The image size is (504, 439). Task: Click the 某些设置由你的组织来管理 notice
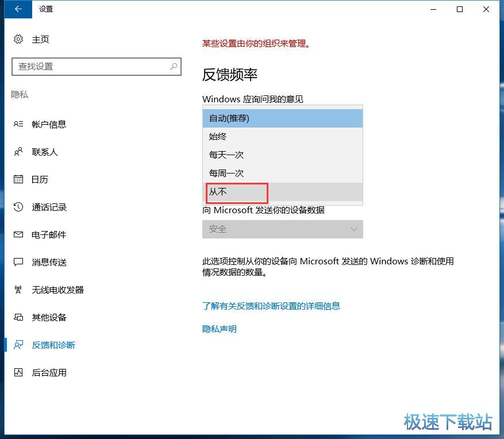point(256,44)
